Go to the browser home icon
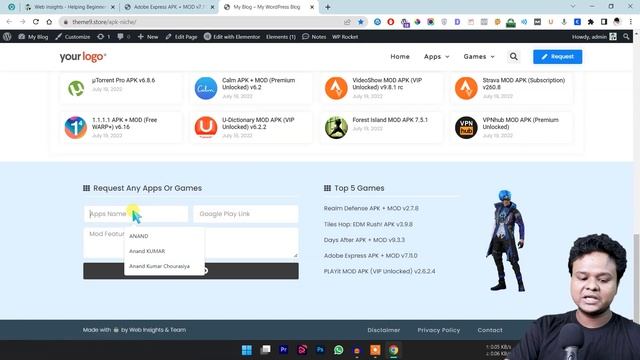 (x=49, y=22)
